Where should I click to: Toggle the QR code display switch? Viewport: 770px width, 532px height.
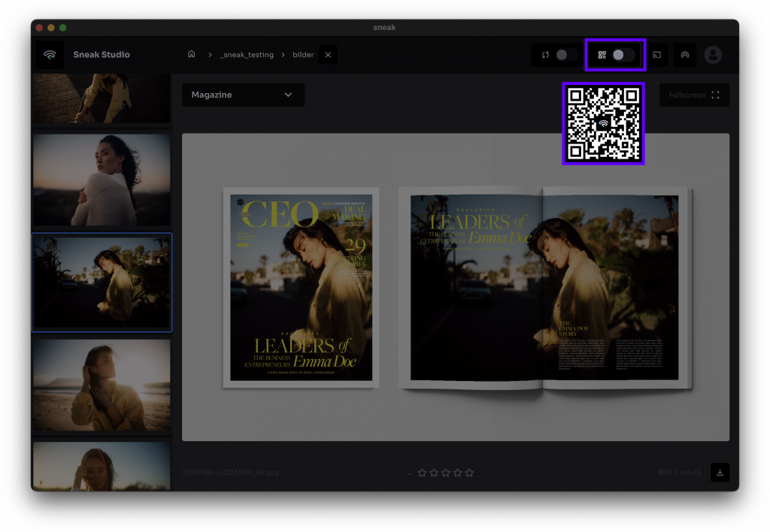tap(623, 55)
